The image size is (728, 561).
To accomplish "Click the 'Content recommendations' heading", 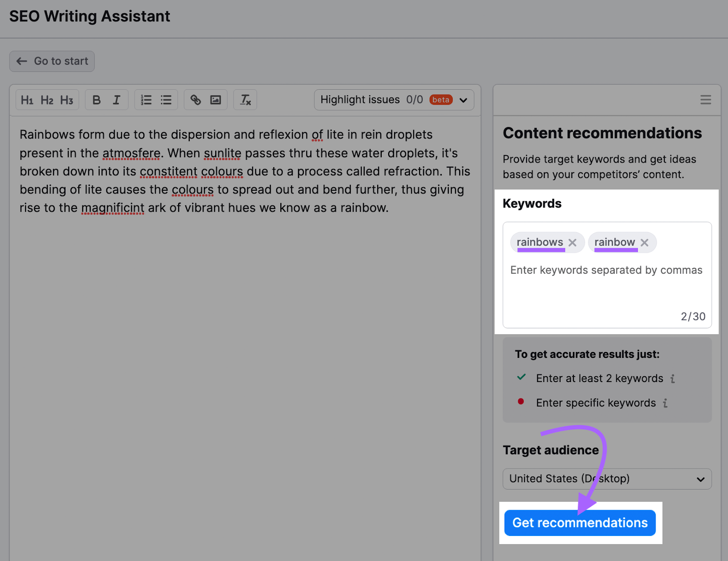I will click(602, 133).
